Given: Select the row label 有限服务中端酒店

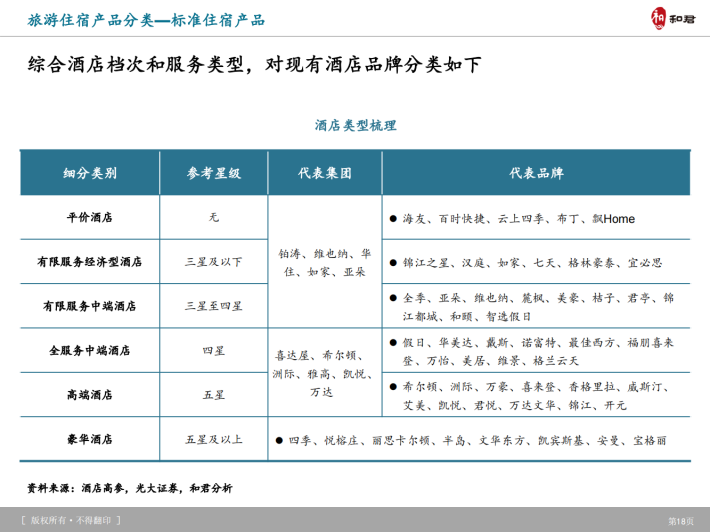Looking at the screenshot, I should click(x=90, y=306).
